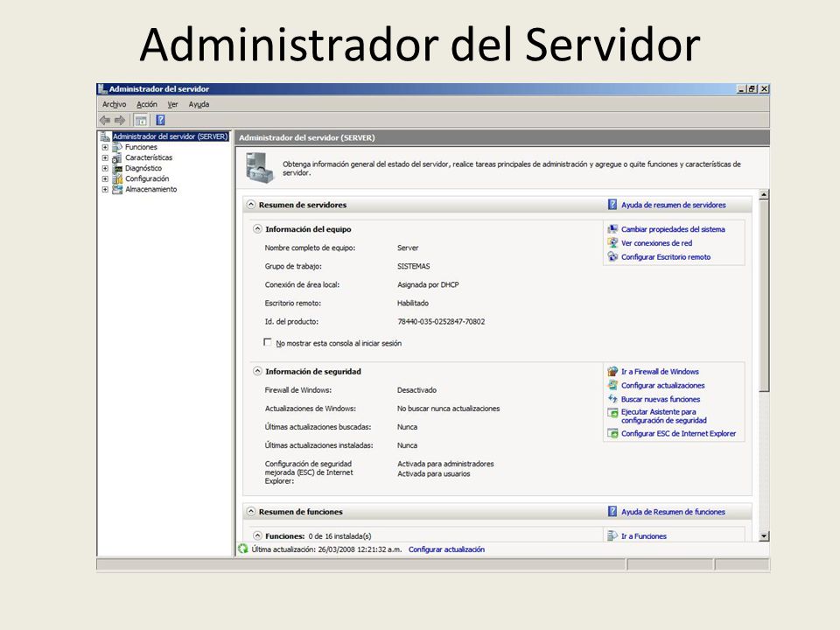Viewport: 840px width, 630px height.
Task: Click the SISTEMAS workgroup value
Action: 414,266
